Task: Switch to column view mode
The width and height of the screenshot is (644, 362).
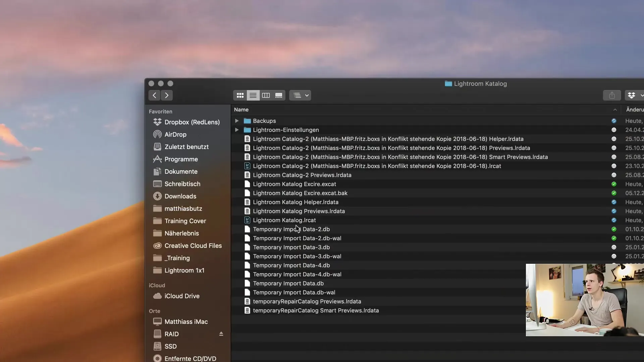Action: coord(266,96)
